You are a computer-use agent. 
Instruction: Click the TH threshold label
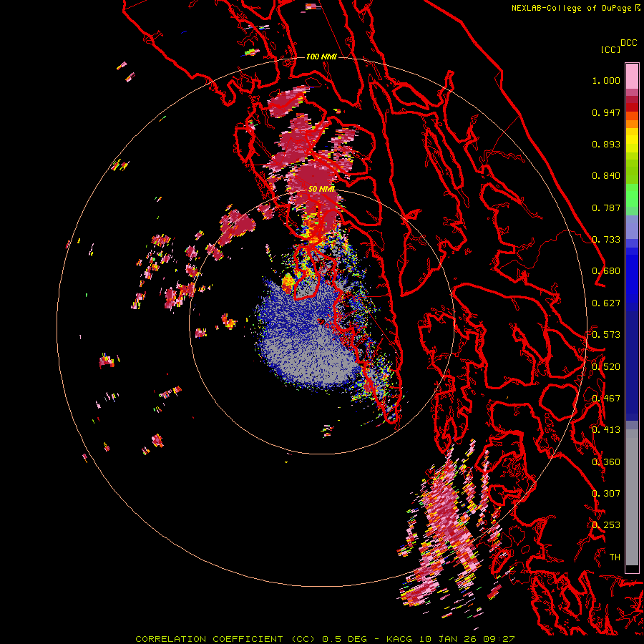615,557
